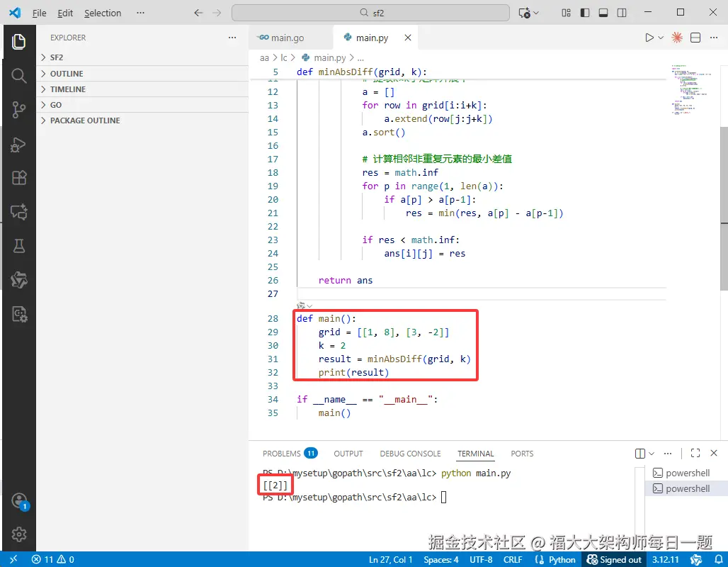Select the first powershell terminal entry
The width and height of the screenshot is (728, 567).
[x=686, y=473]
